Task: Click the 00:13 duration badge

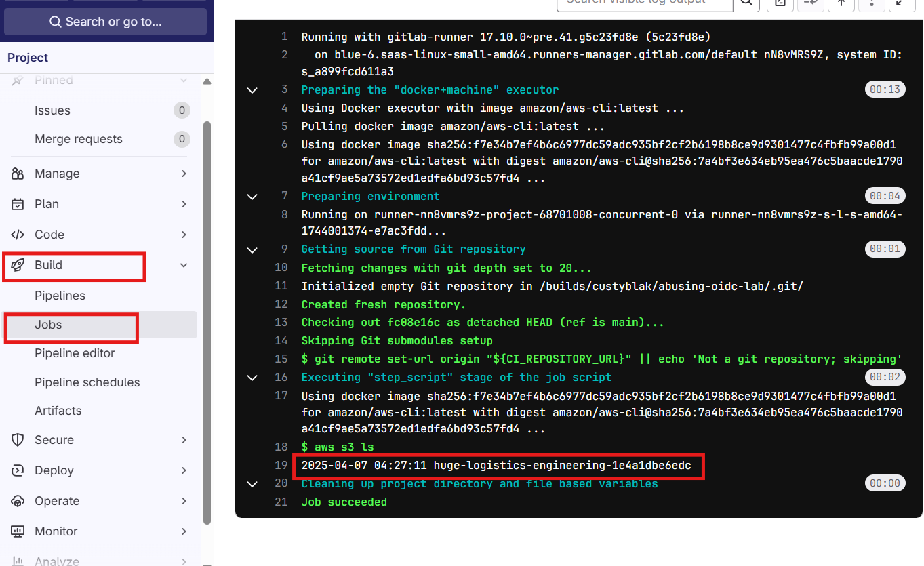Action: (x=885, y=89)
